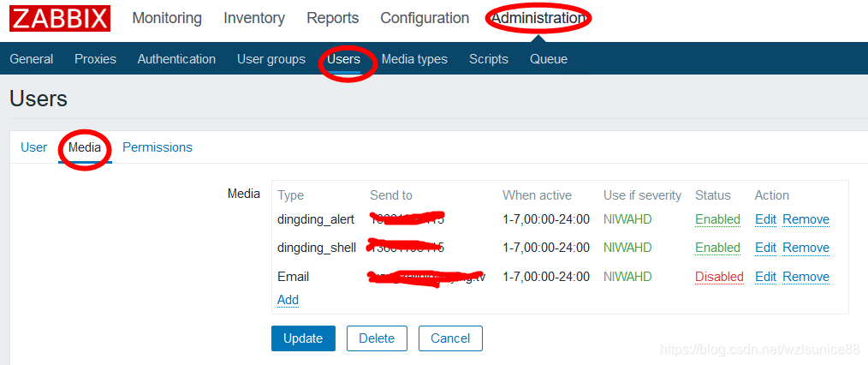The width and height of the screenshot is (868, 365).
Task: Click the Cancel button
Action: click(450, 338)
